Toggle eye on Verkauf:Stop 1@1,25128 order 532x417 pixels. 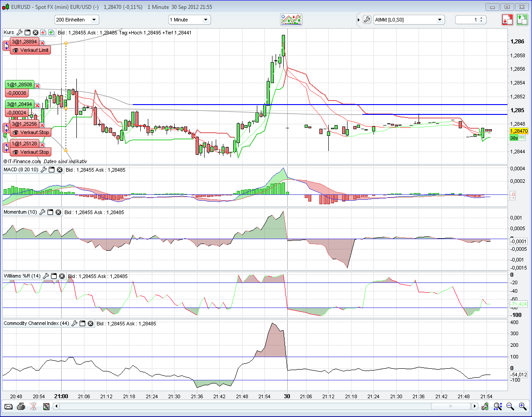[15, 152]
